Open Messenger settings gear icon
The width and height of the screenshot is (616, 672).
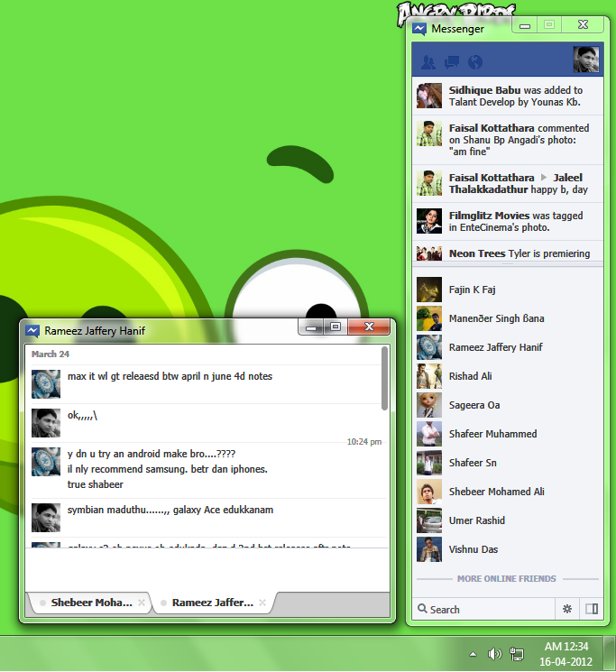(567, 609)
